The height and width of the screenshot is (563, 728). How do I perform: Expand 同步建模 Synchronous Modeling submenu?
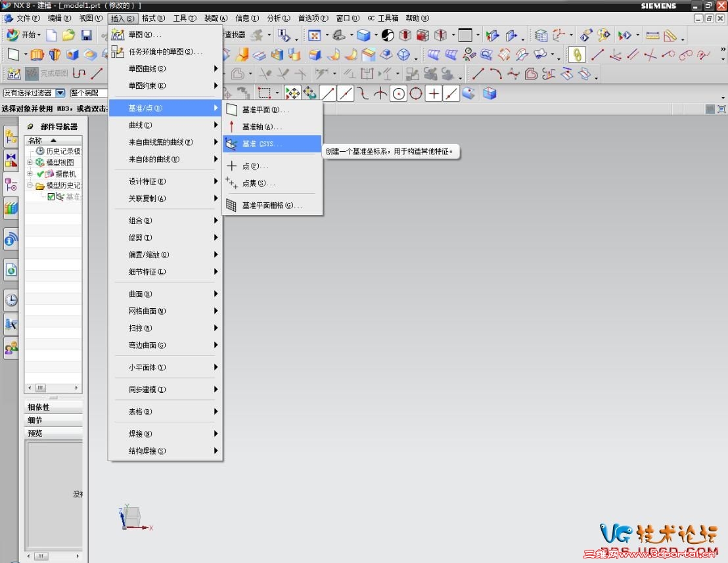(x=166, y=390)
